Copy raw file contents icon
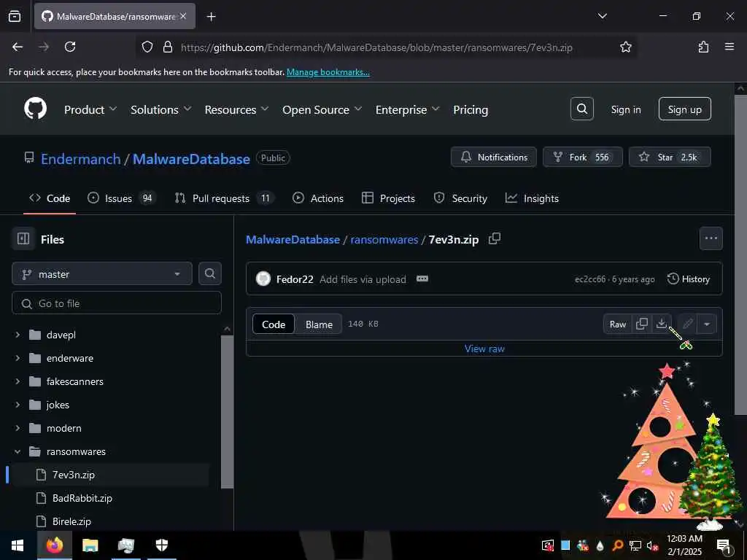This screenshot has height=560, width=747. pos(642,324)
